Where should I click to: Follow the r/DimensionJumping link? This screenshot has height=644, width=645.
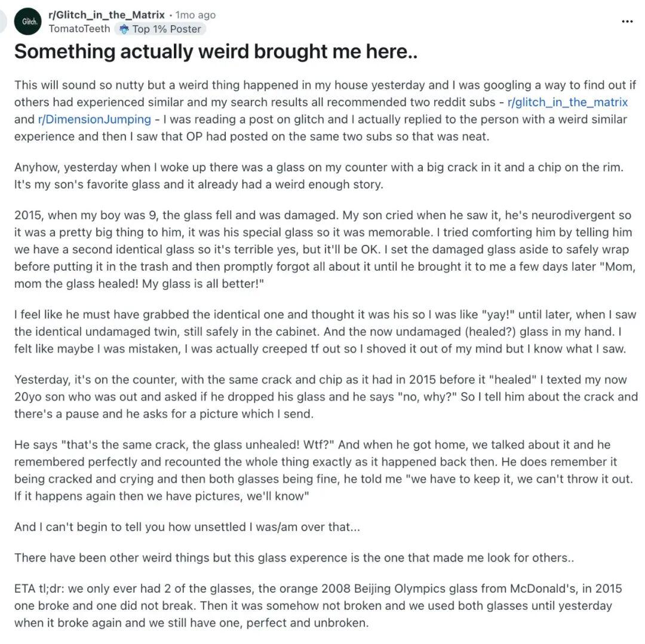pyautogui.click(x=94, y=119)
